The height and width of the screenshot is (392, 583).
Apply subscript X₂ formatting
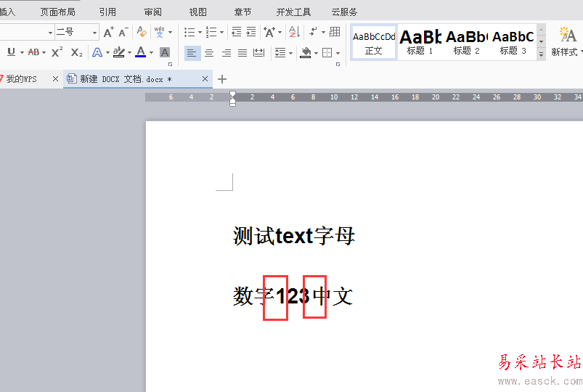[x=76, y=52]
